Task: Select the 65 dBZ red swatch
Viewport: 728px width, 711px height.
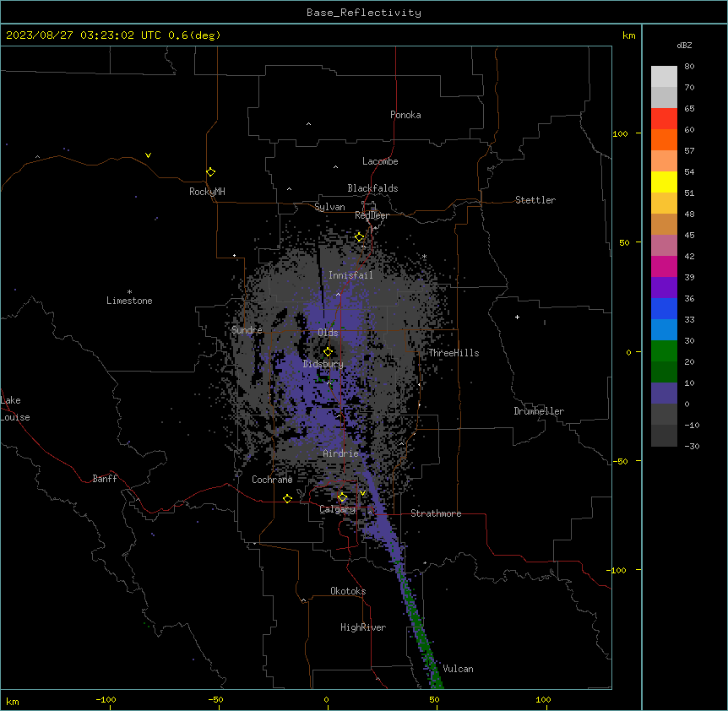Action: 664,118
